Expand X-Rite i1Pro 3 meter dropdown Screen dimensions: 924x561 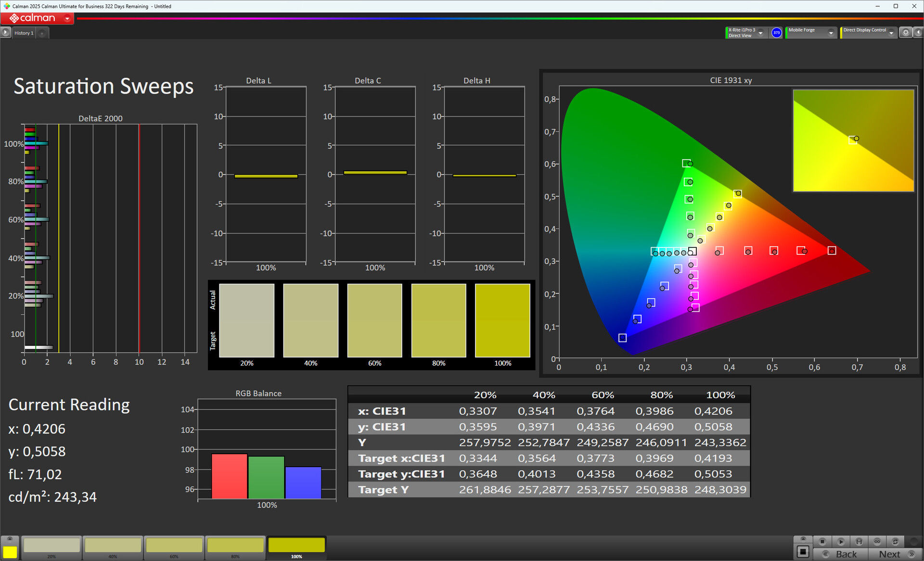(760, 33)
